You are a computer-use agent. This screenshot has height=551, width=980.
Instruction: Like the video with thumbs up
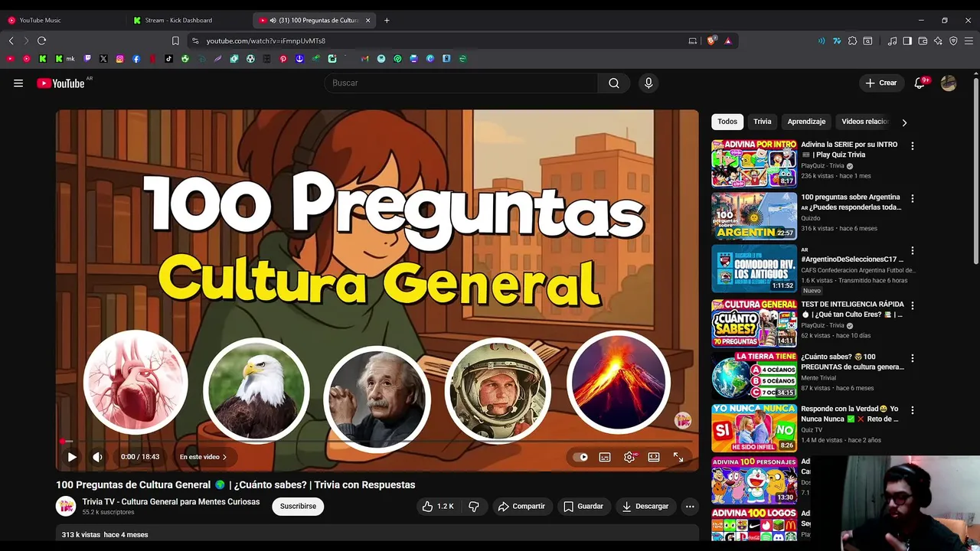pyautogui.click(x=438, y=506)
